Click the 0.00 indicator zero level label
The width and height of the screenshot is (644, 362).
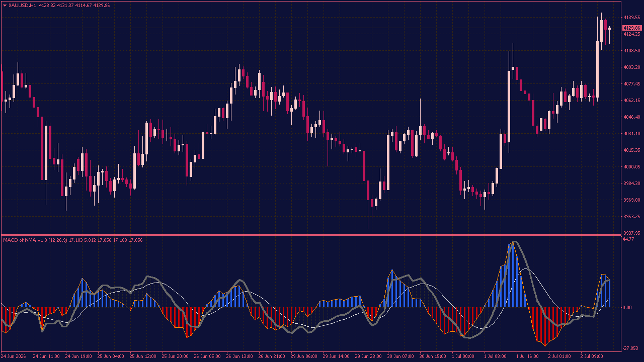628,308
